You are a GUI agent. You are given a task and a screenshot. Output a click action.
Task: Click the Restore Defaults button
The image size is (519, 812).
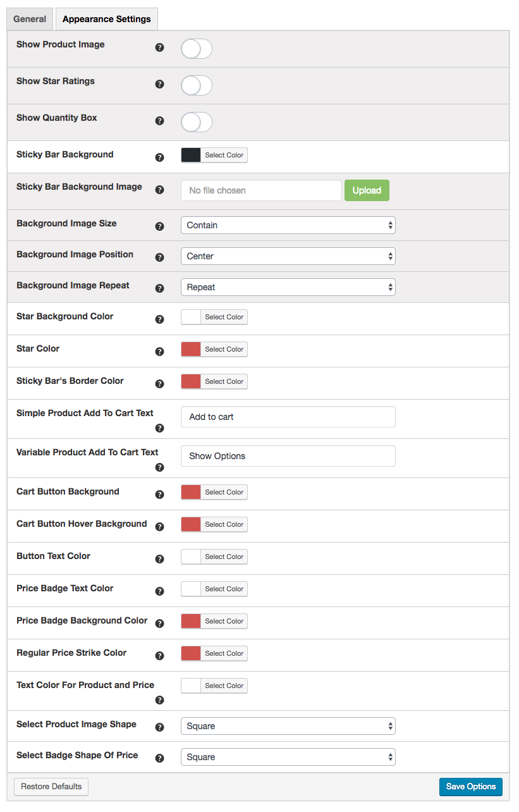51,787
